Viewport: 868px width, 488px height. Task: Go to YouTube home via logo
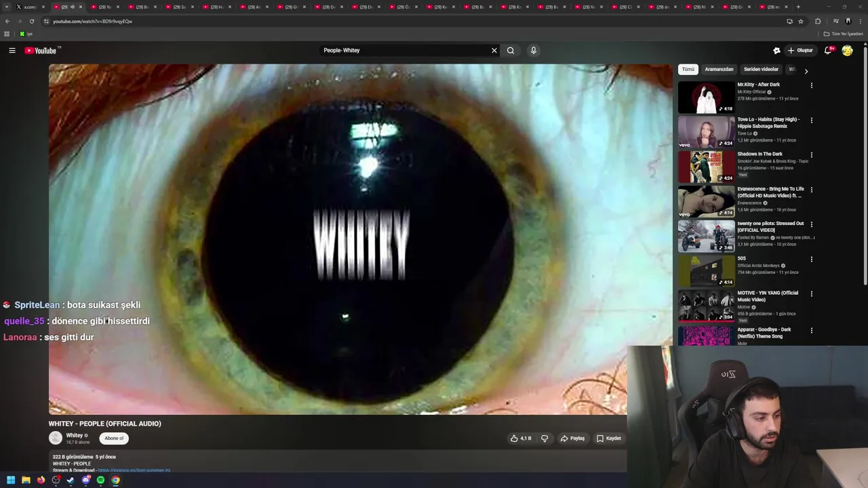[x=41, y=51]
